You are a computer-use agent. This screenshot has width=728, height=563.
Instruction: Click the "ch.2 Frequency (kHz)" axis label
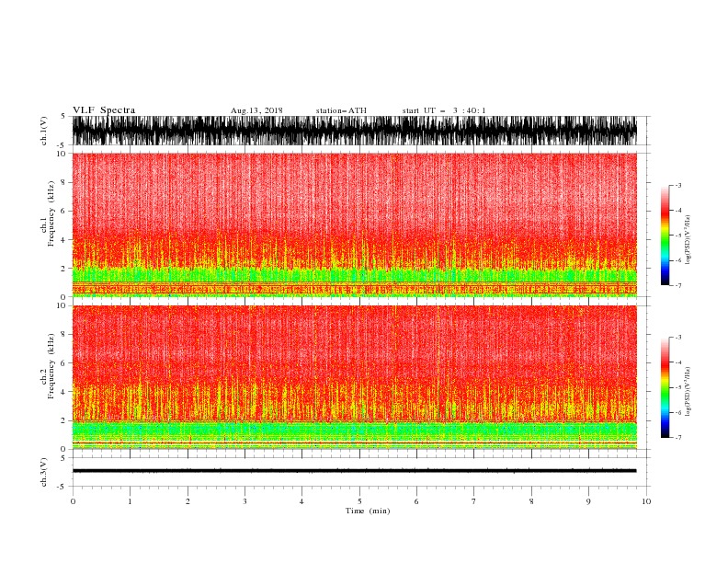coord(48,366)
